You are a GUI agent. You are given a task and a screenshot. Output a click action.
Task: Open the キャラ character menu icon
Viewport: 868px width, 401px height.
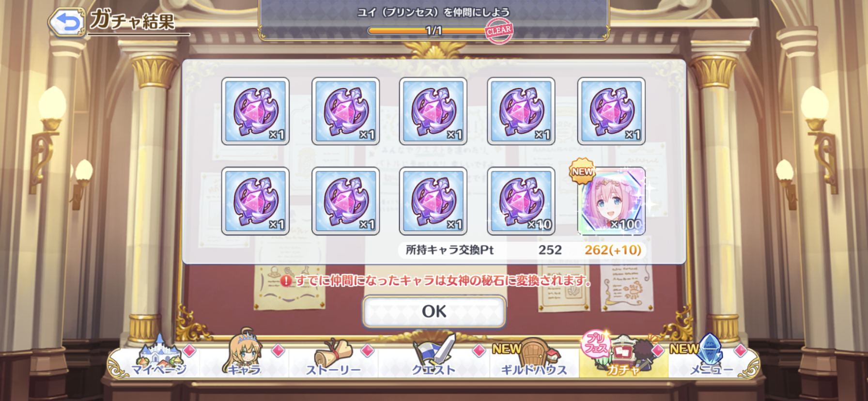point(245,354)
